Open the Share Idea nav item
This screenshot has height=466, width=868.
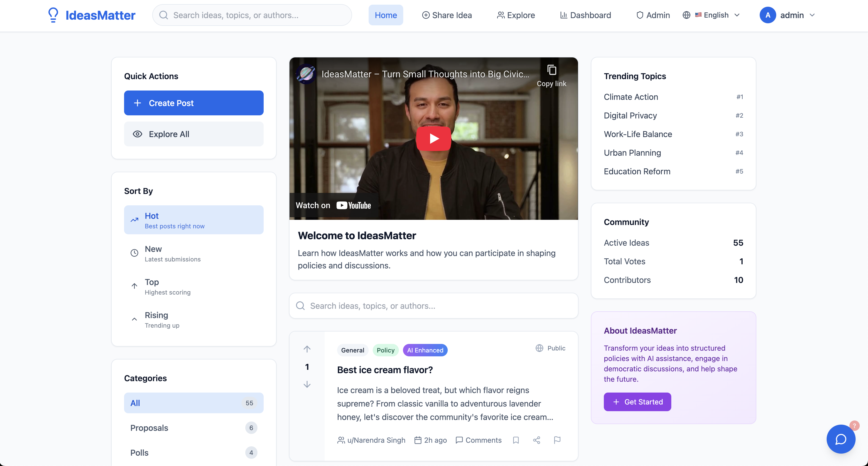pos(446,15)
